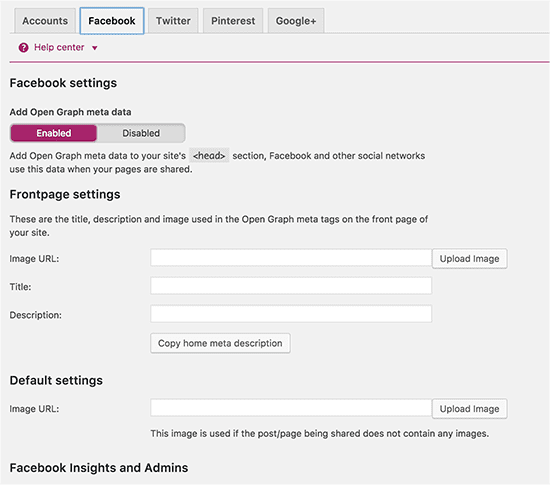Viewport: 550px width, 485px height.
Task: Click the Frontpage settings heading
Action: (65, 195)
